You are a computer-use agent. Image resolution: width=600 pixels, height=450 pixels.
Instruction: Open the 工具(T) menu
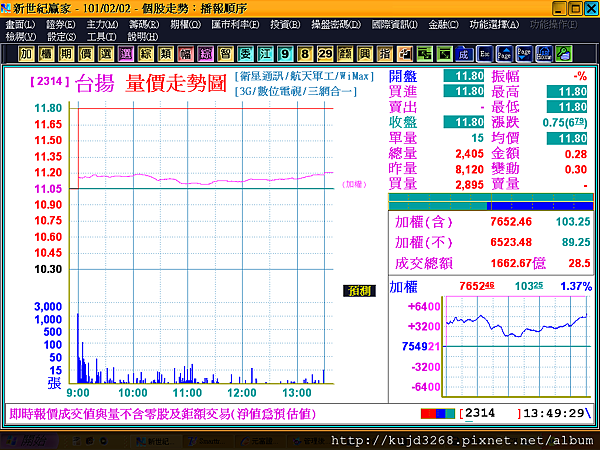point(101,37)
